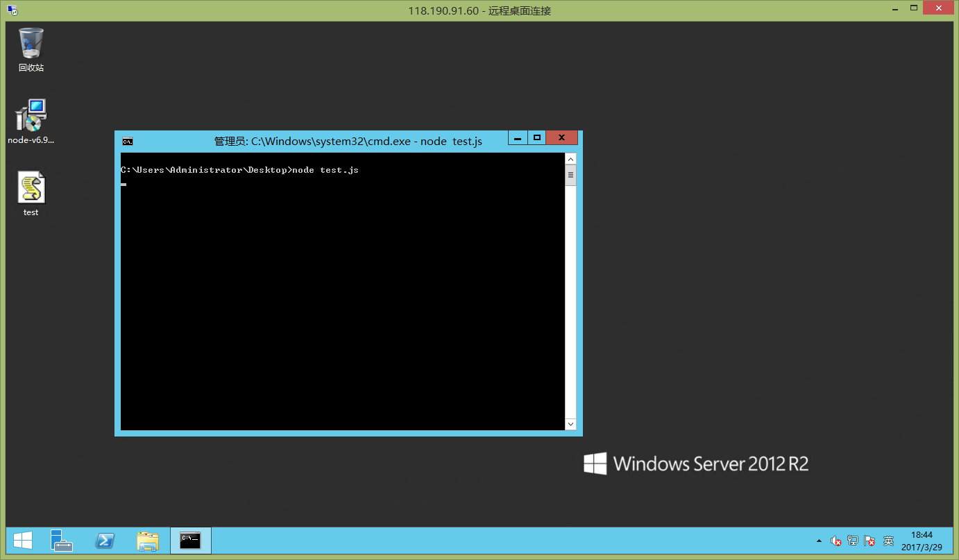The width and height of the screenshot is (959, 560).
Task: Click the cmd.exe taskbar button
Action: click(191, 541)
